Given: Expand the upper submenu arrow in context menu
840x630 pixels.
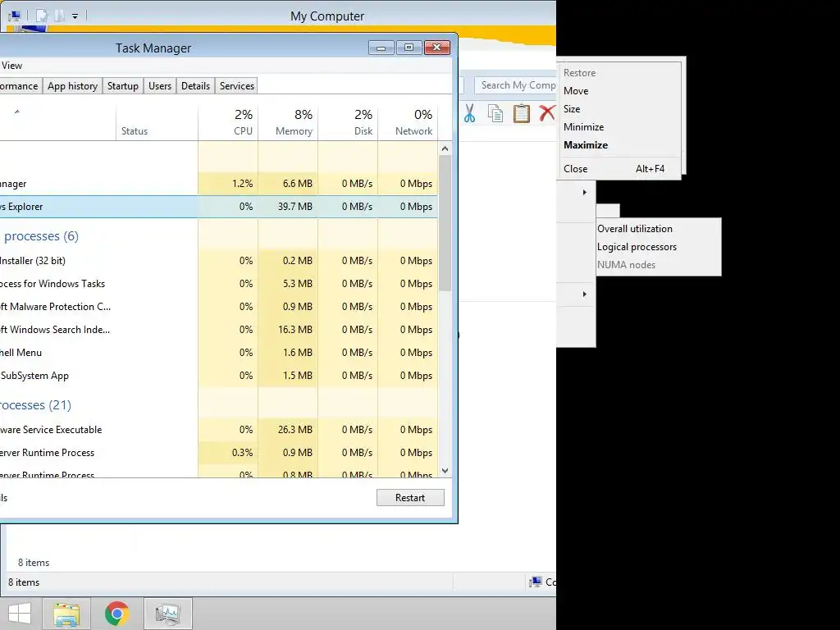Looking at the screenshot, I should [x=584, y=192].
